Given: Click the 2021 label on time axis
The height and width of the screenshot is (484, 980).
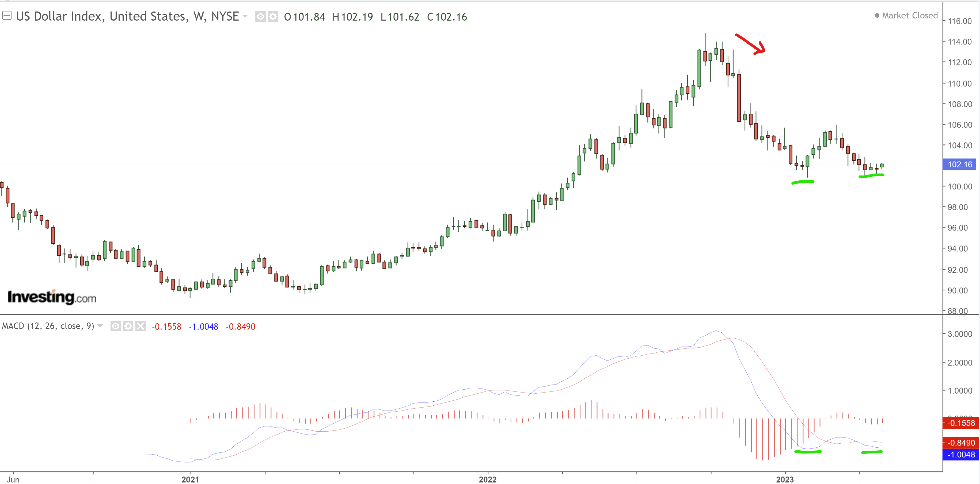Looking at the screenshot, I should click(x=190, y=479).
